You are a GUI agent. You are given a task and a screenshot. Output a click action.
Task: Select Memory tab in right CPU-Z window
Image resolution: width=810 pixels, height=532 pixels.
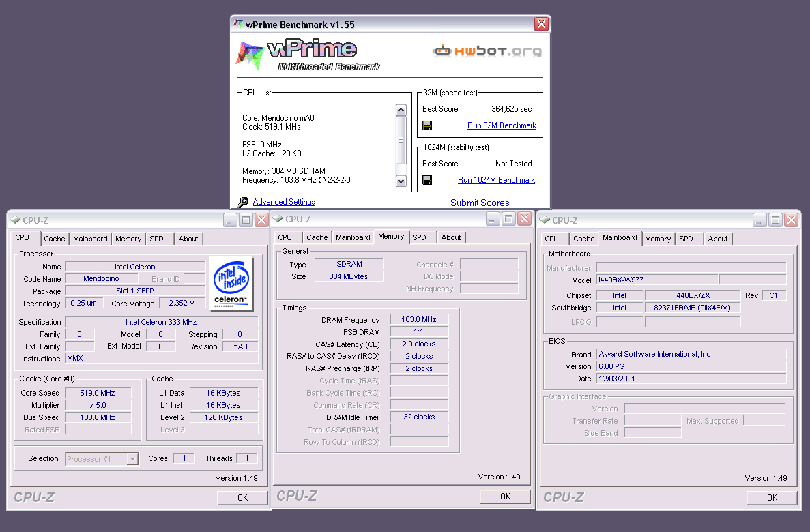click(658, 239)
